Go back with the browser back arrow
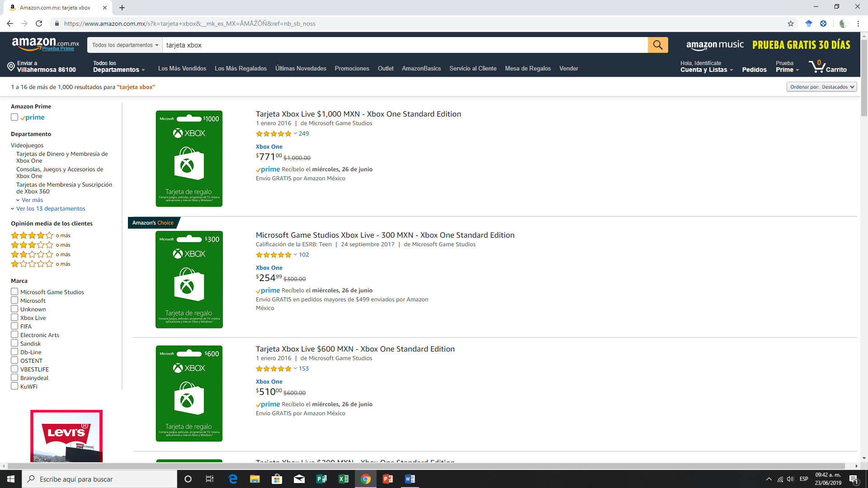The height and width of the screenshot is (488, 868). click(x=10, y=23)
